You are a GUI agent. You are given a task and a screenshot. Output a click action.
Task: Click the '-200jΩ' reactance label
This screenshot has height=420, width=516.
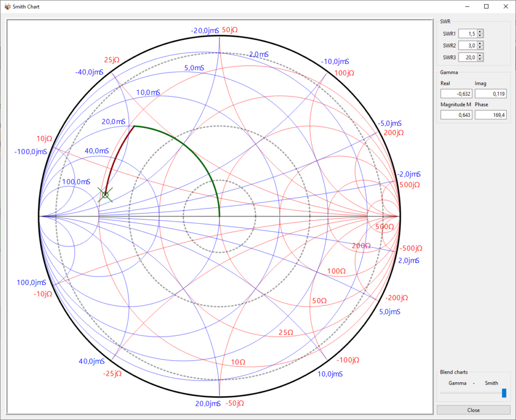[397, 298]
